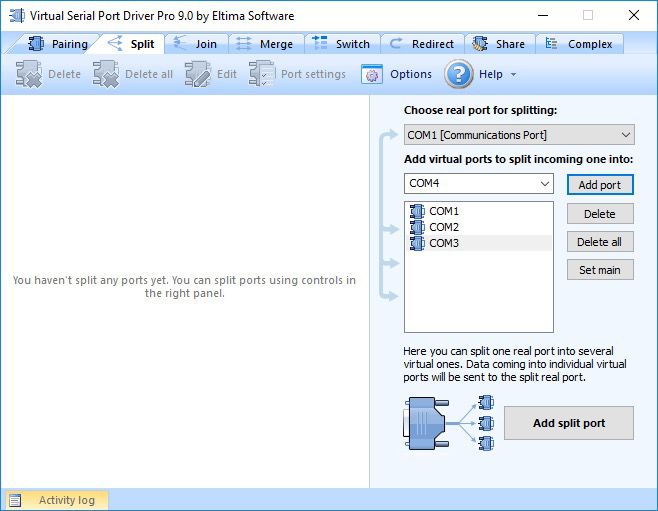Switch to the Share tab
This screenshot has height=511, width=658.
(x=499, y=44)
